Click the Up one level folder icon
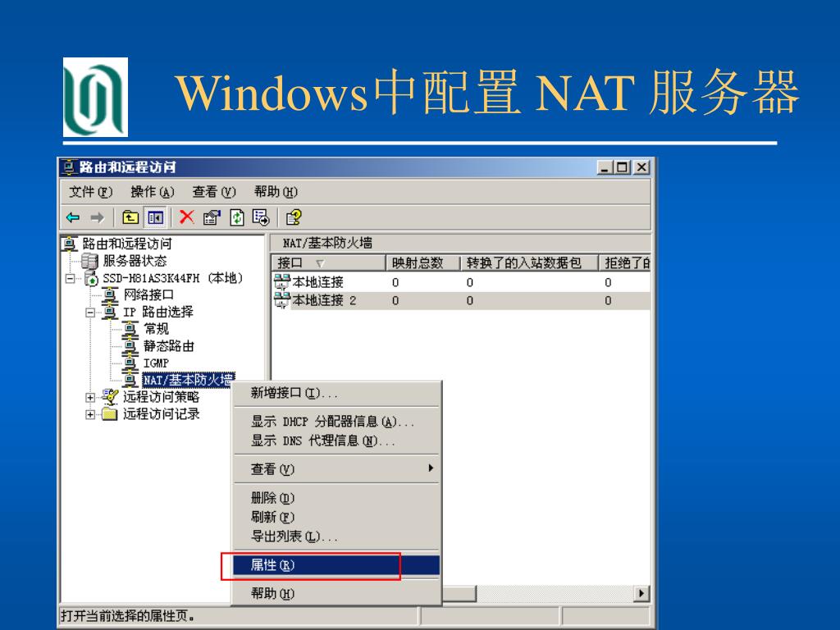The width and height of the screenshot is (840, 630). 130,217
